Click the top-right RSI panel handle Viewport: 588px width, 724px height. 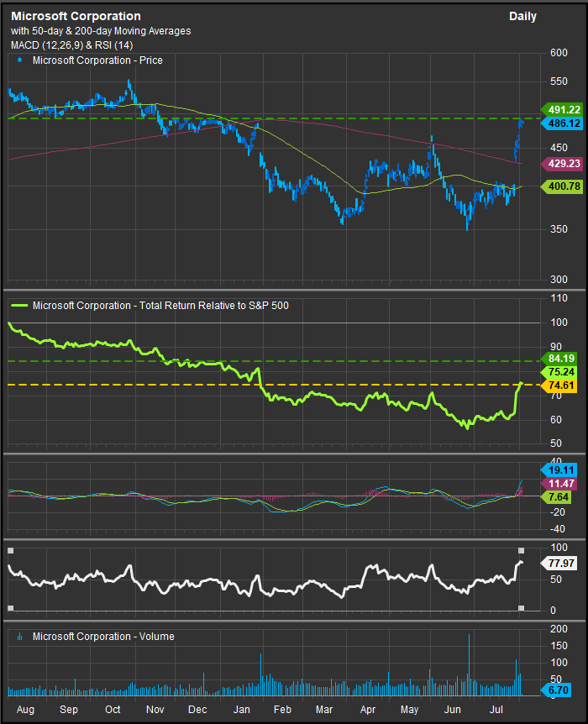522,550
